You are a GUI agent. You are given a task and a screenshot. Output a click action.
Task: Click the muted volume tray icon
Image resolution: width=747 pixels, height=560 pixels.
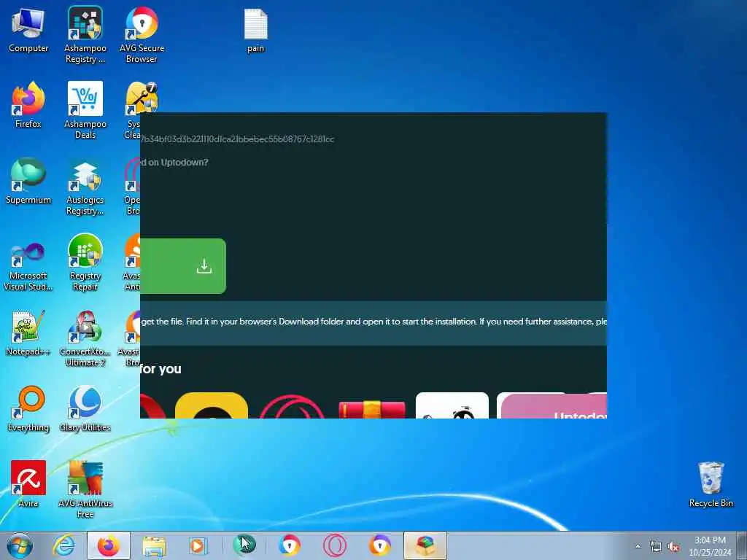673,547
